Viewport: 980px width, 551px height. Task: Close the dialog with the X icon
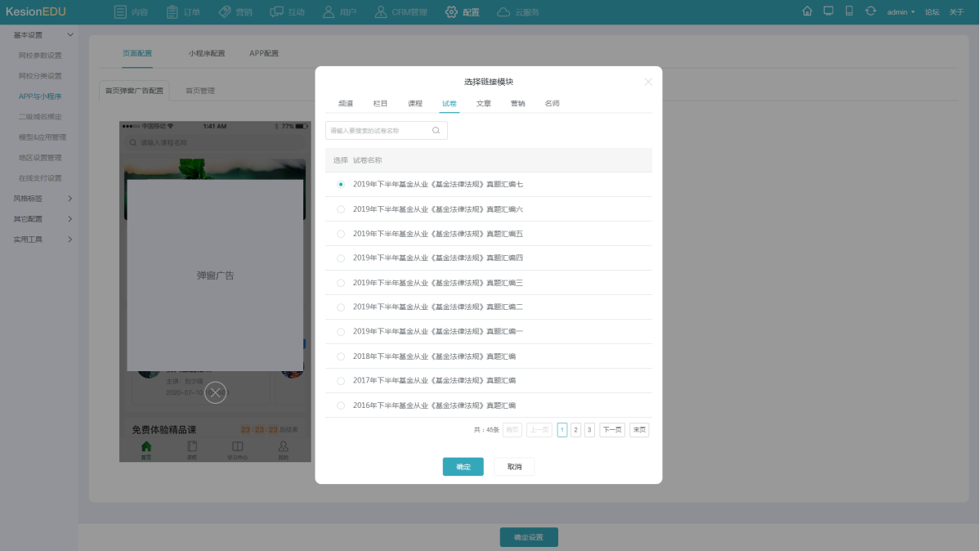[648, 82]
